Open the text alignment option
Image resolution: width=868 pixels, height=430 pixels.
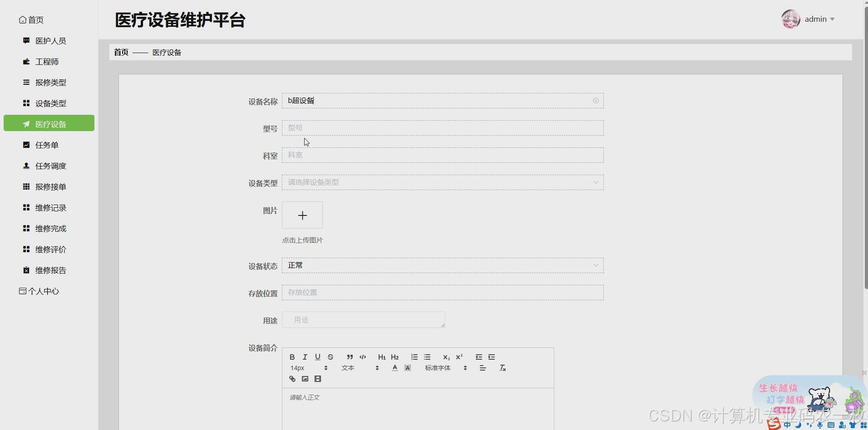(x=483, y=368)
